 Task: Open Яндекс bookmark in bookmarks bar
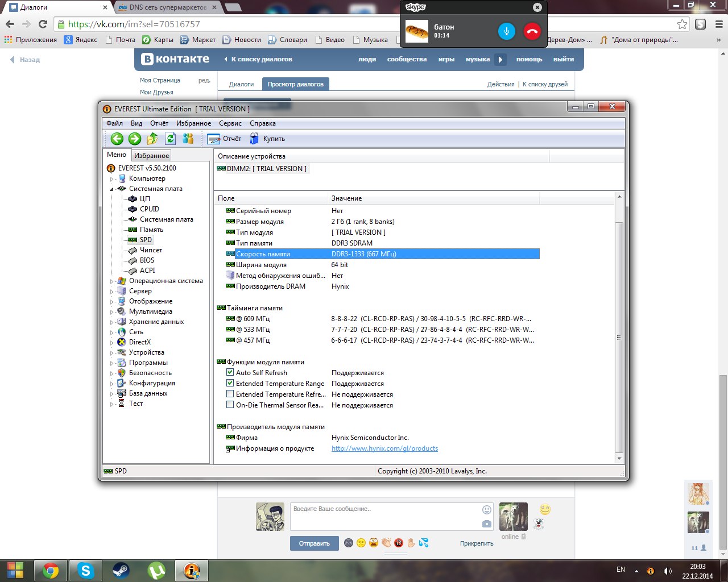[80, 40]
